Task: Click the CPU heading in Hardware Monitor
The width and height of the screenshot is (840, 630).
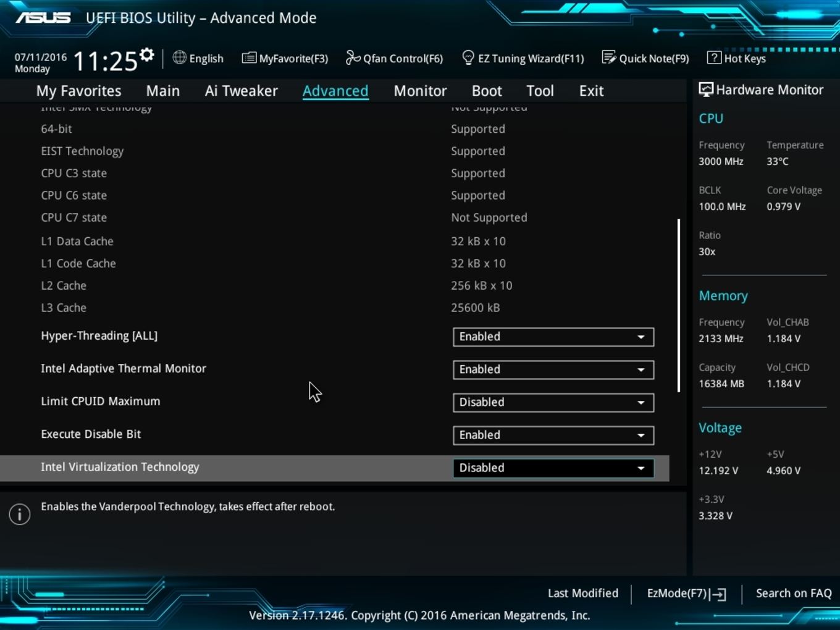Action: pyautogui.click(x=711, y=119)
